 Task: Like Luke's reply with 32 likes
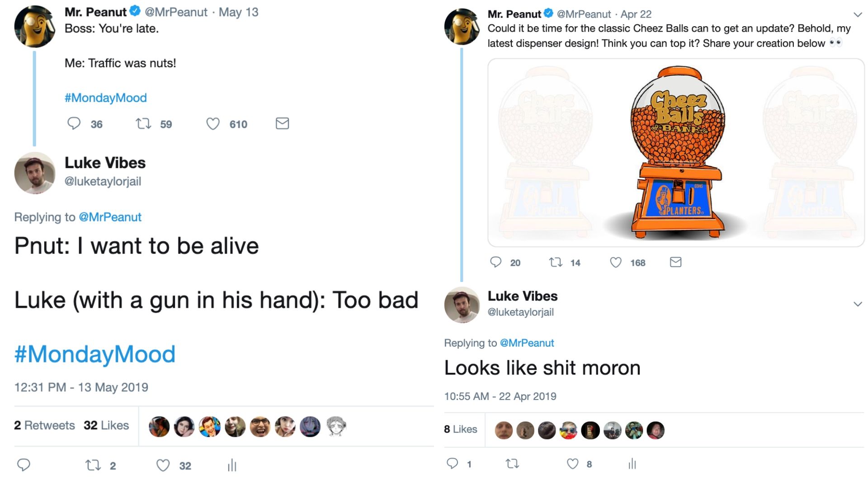[163, 465]
